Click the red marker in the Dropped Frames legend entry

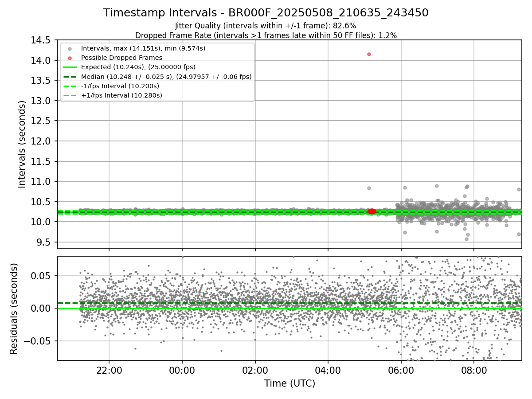(x=70, y=58)
